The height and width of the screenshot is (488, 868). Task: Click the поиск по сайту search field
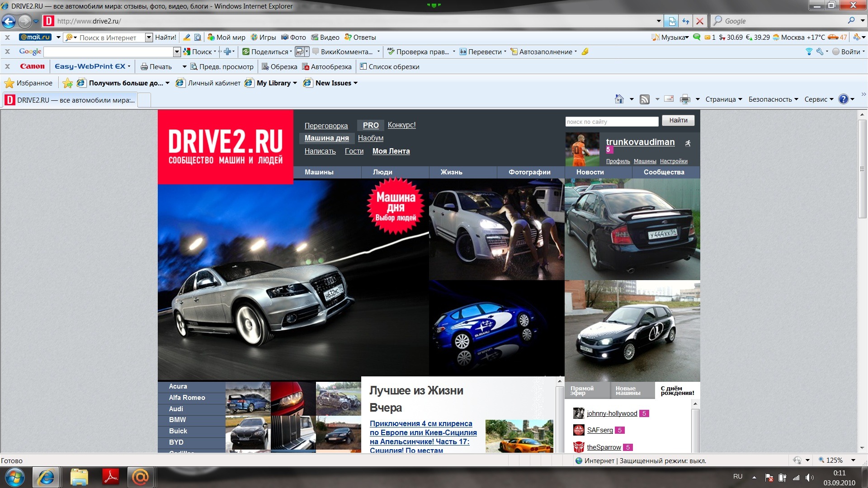click(x=611, y=122)
